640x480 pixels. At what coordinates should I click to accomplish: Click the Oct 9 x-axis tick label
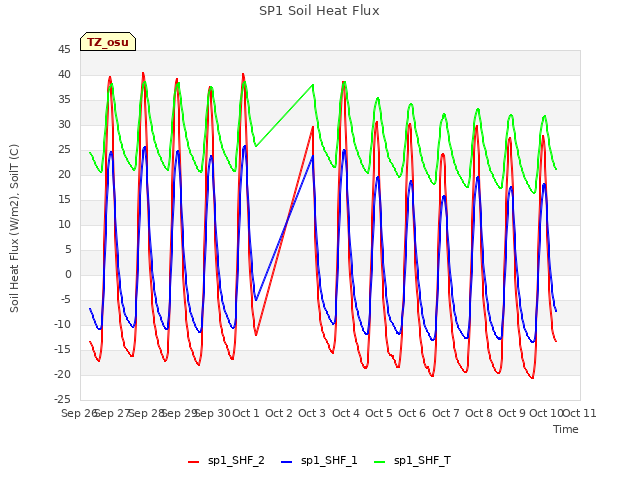point(512,413)
